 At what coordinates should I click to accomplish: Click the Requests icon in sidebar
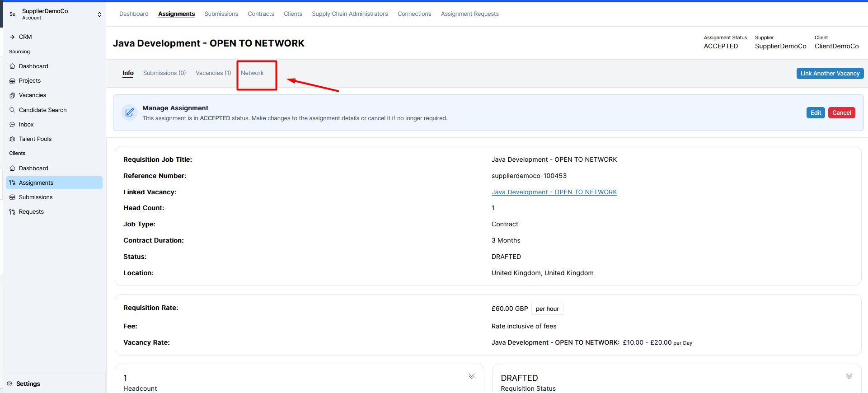click(x=12, y=212)
